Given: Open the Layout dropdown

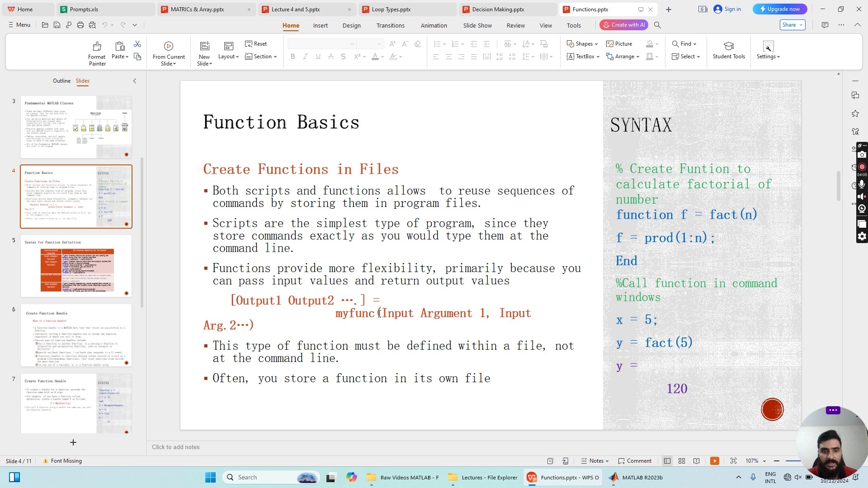Looking at the screenshot, I should (228, 51).
